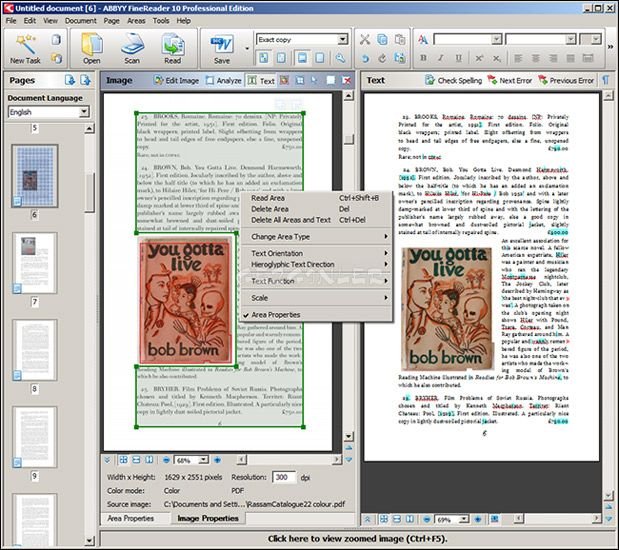619x550 pixels.
Task: Click the Cut scissors icon
Action: [365, 39]
